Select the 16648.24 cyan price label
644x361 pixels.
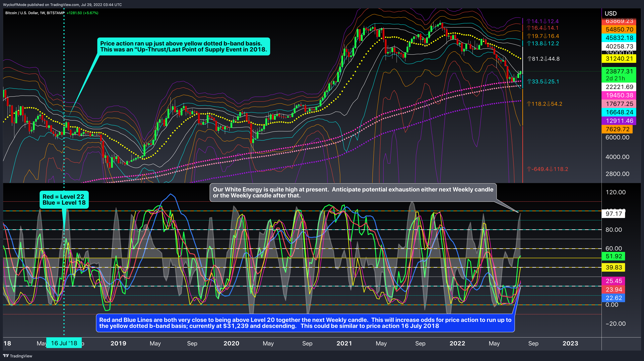[x=619, y=112]
